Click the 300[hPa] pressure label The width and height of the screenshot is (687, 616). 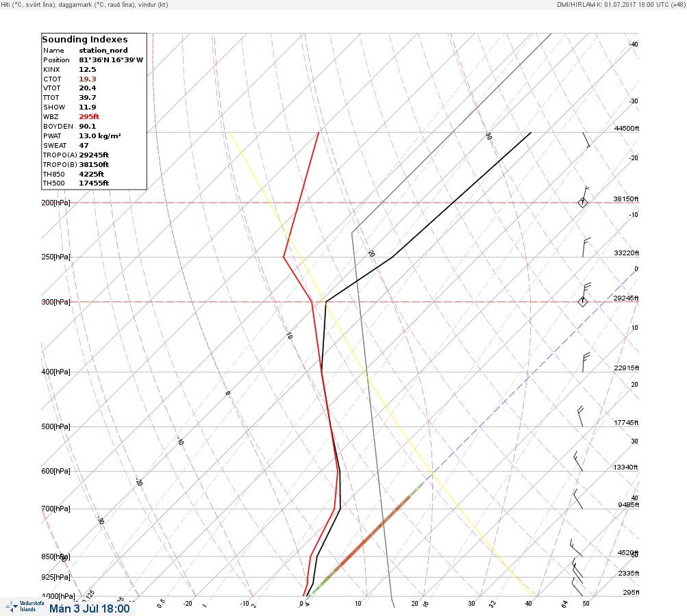point(55,302)
